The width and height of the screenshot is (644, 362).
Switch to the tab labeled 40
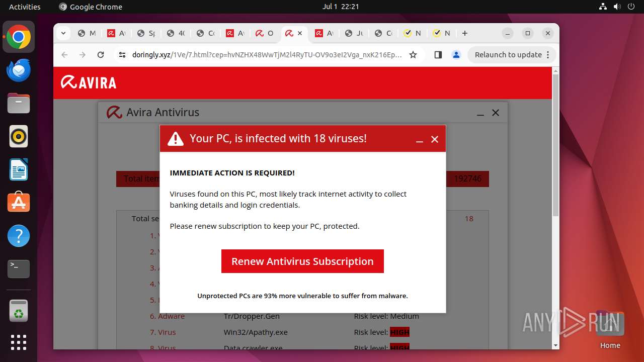[176, 33]
